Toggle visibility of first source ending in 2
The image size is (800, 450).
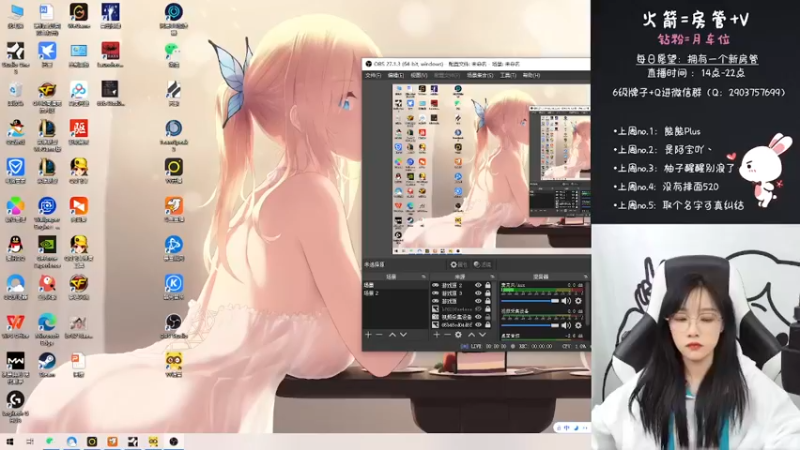(x=478, y=286)
